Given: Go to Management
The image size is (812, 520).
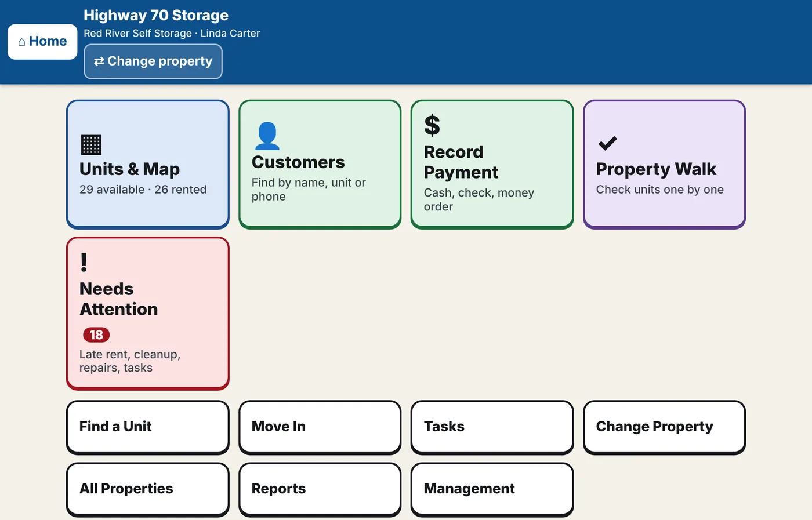Looking at the screenshot, I should 492,489.
